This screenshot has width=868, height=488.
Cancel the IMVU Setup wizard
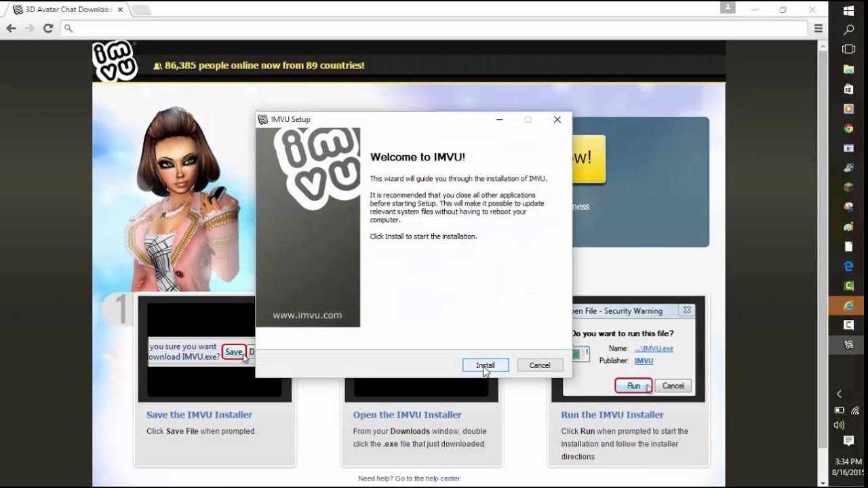[540, 365]
